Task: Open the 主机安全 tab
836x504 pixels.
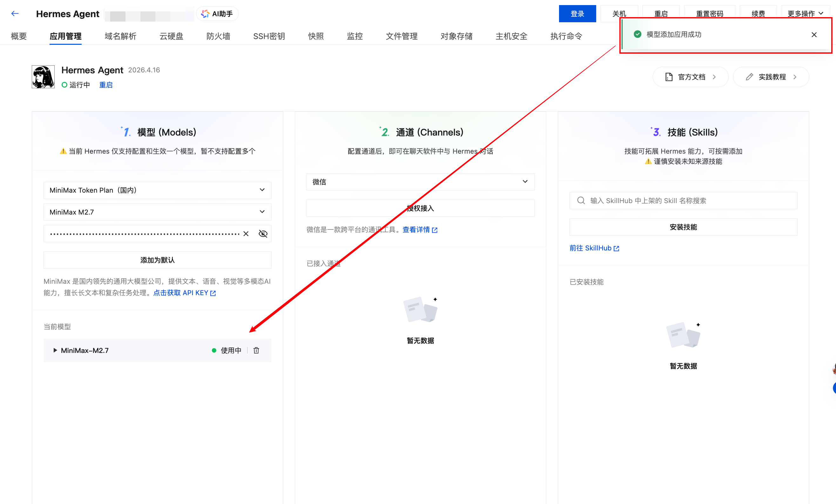Action: pos(511,36)
